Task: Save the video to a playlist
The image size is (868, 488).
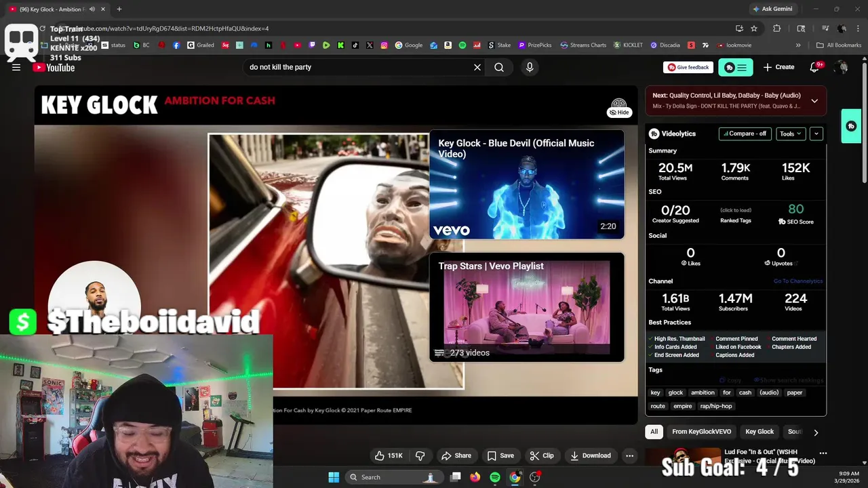Action: [500, 455]
